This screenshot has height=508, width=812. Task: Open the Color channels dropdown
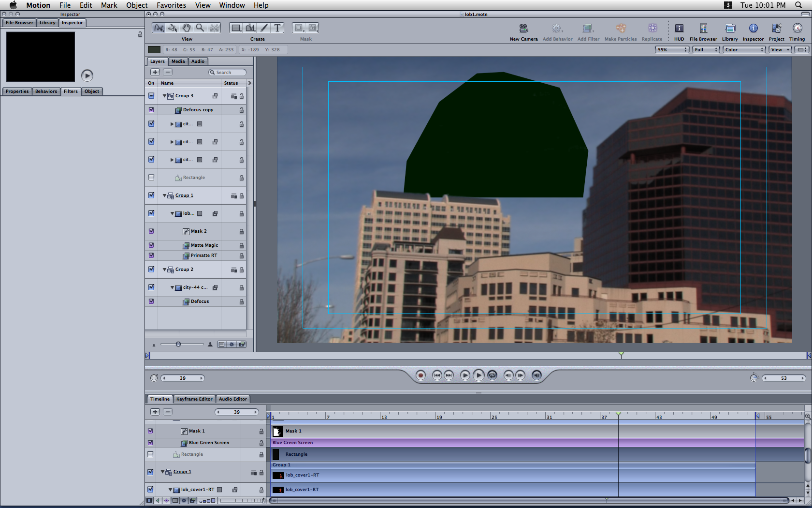744,50
